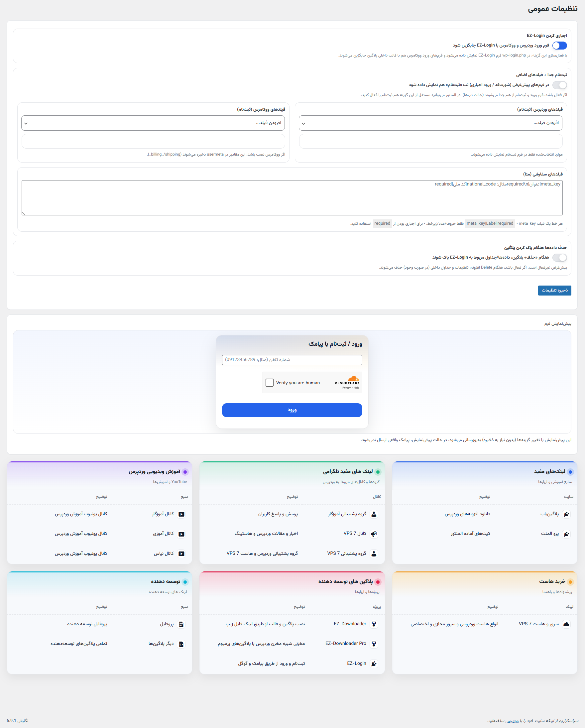Click the پرسش و پاسخ کاربران description
Screen dimensions: 585x728
(x=278, y=514)
